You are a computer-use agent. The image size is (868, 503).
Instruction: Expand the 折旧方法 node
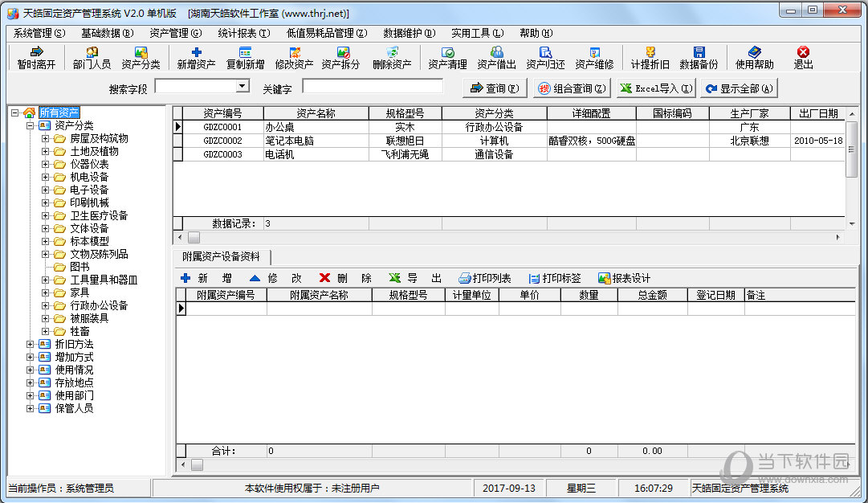point(31,344)
